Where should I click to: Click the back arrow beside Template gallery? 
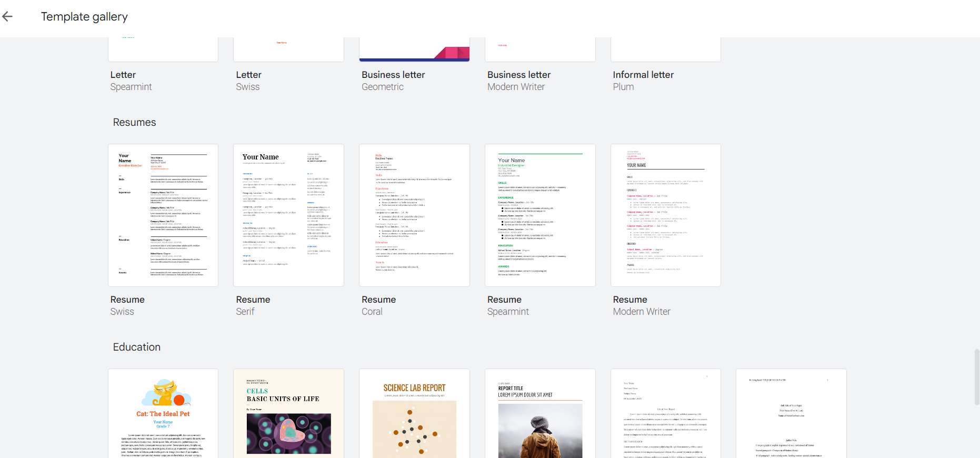(x=7, y=17)
